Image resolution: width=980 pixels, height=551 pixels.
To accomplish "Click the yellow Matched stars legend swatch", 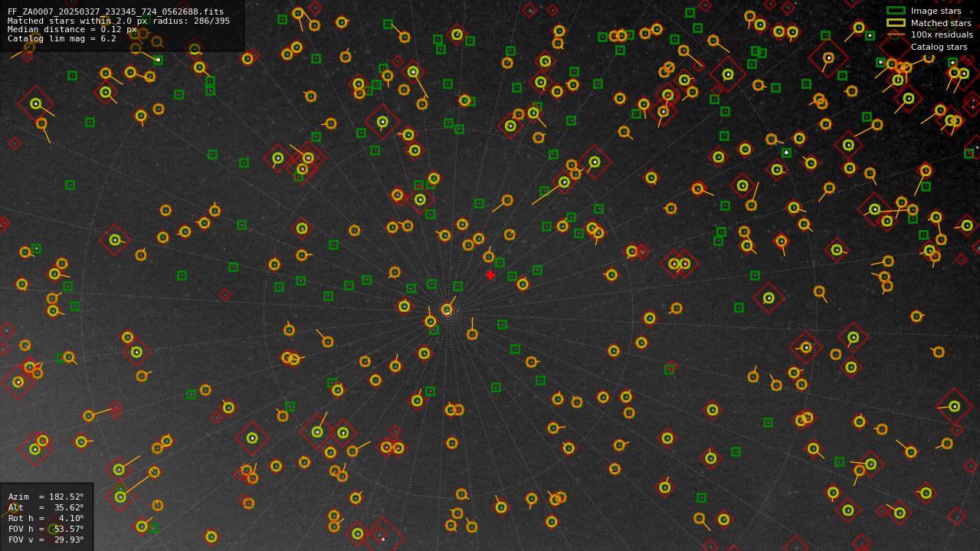I will coord(896,23).
